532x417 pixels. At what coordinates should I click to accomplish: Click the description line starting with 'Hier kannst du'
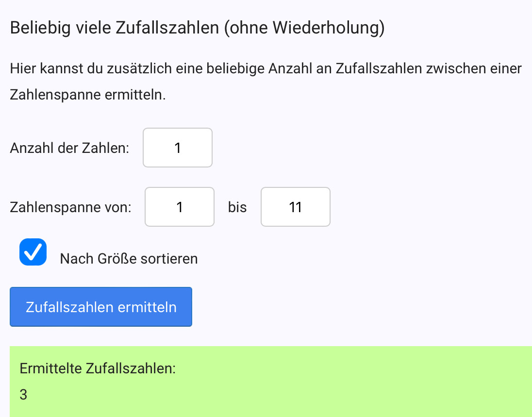266,68
